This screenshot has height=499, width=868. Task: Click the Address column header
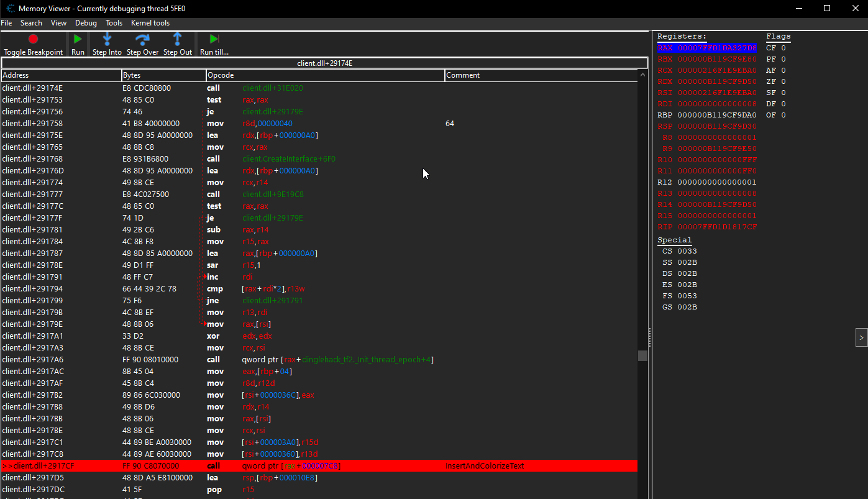tap(62, 75)
